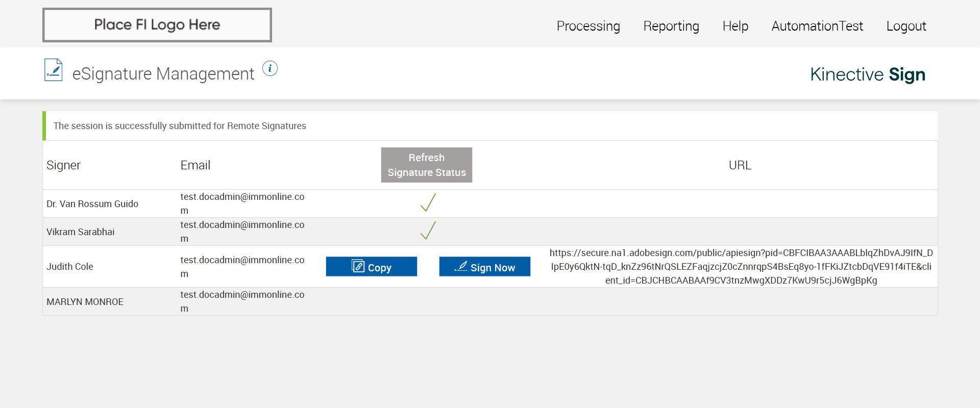Click the Adobe Sign URL text
This screenshot has width=980, height=408.
coord(741,266)
